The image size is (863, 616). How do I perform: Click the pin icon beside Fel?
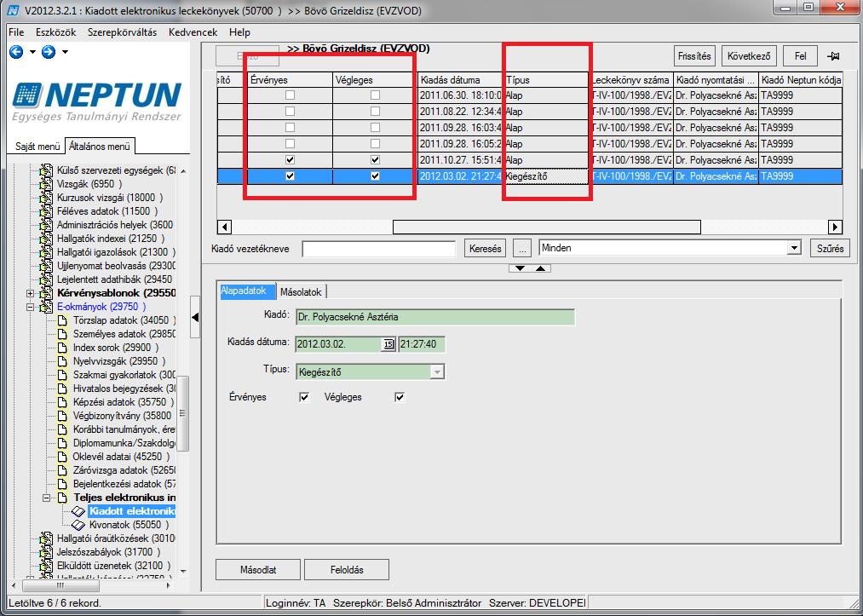click(832, 56)
